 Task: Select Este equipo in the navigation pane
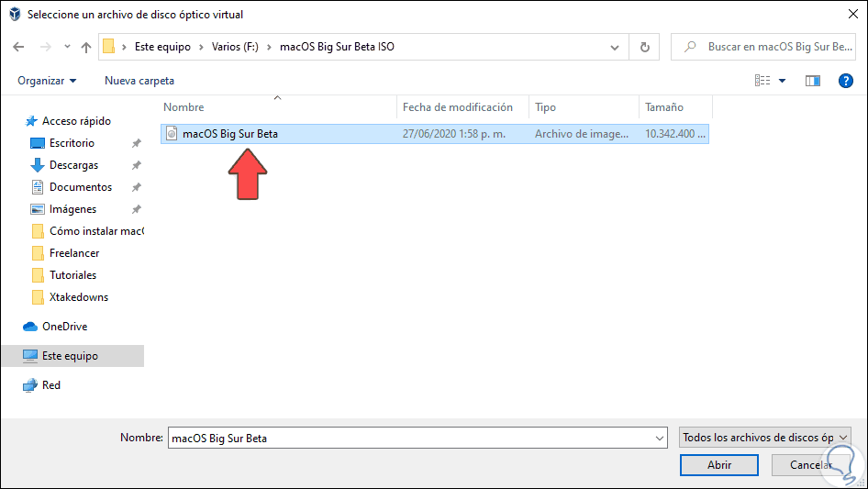tap(70, 356)
